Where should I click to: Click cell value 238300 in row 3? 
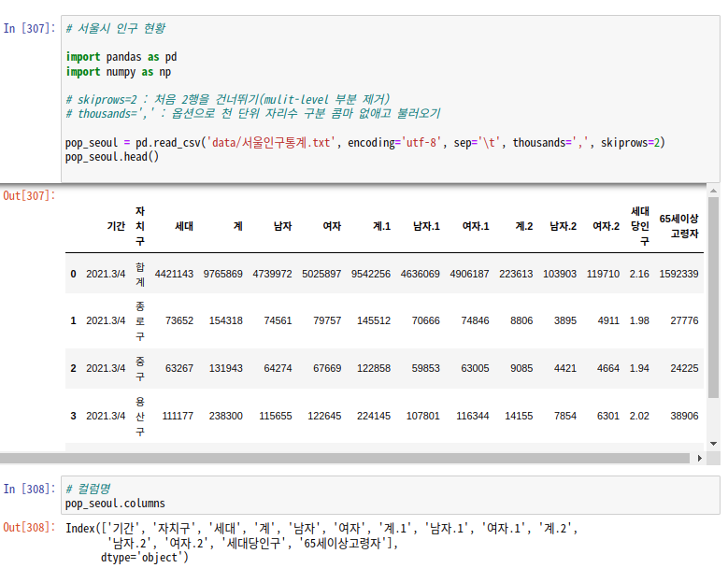225,416
